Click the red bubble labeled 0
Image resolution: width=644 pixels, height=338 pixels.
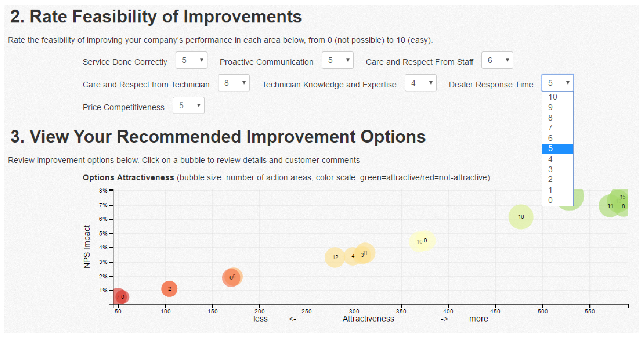pyautogui.click(x=123, y=297)
